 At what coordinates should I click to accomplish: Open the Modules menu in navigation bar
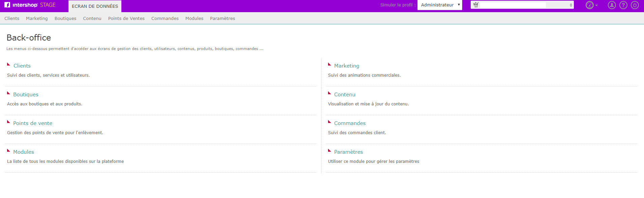(x=194, y=18)
